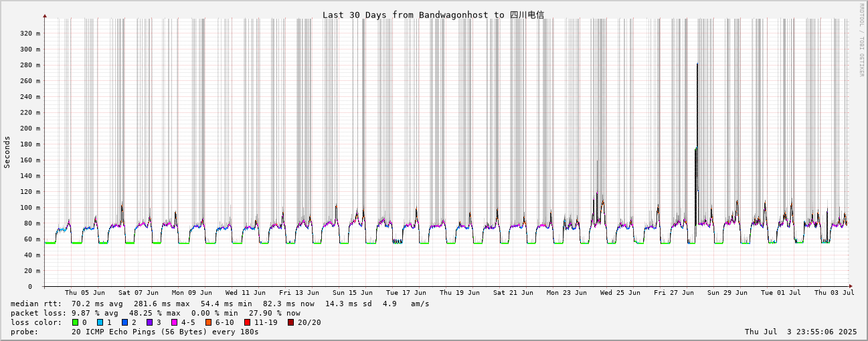Click the probe description '20 ICMP Echo Pings'
Viewport: 868px width, 341px height.
(113, 332)
